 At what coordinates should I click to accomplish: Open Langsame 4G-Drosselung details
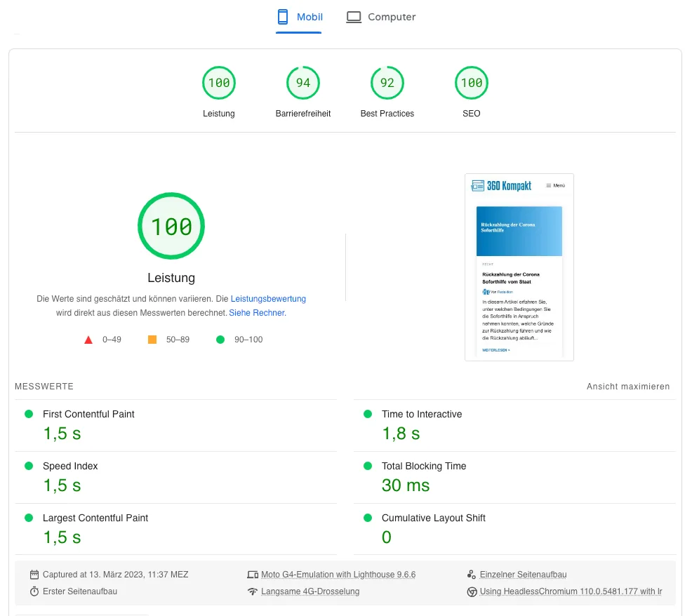click(310, 591)
